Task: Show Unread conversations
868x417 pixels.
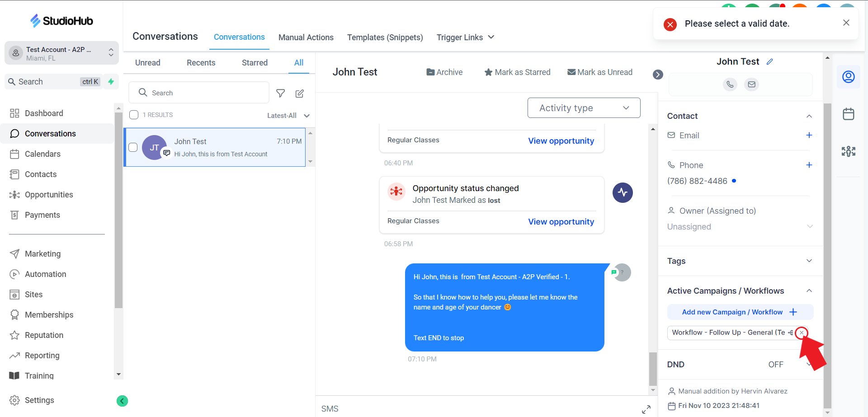Action: pos(148,63)
